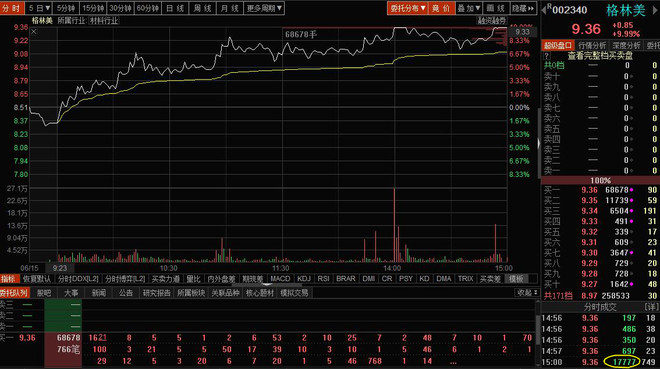
Task: Expand the 更多周期 dropdown
Action: 264,8
